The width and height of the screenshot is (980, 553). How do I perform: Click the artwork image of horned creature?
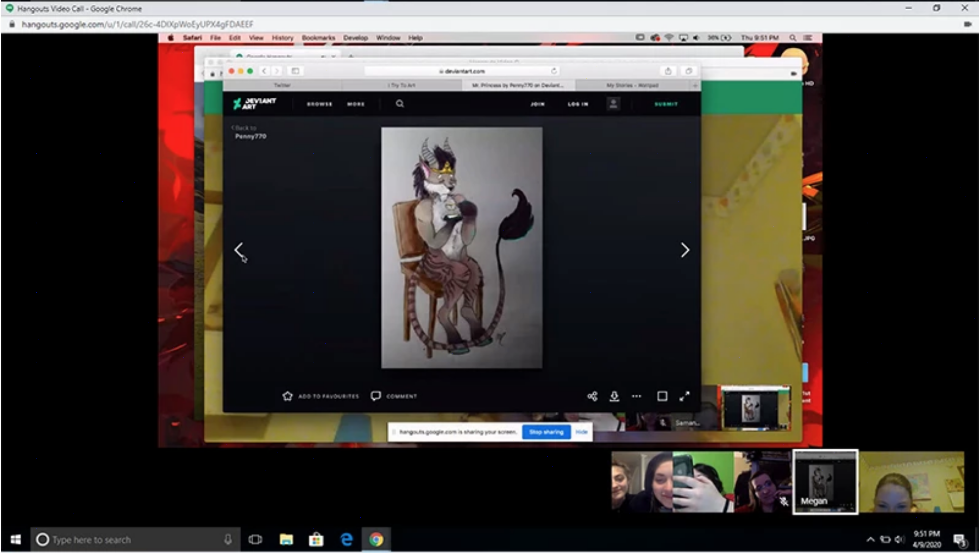coord(462,248)
